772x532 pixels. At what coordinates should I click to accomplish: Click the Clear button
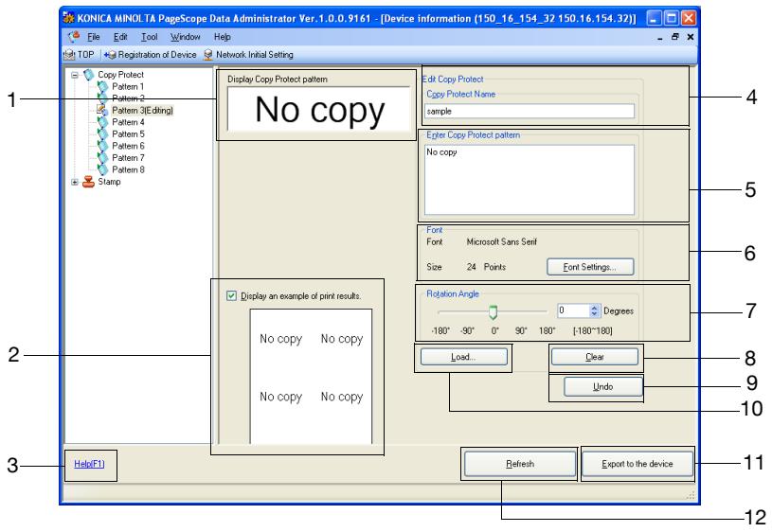coord(594,357)
